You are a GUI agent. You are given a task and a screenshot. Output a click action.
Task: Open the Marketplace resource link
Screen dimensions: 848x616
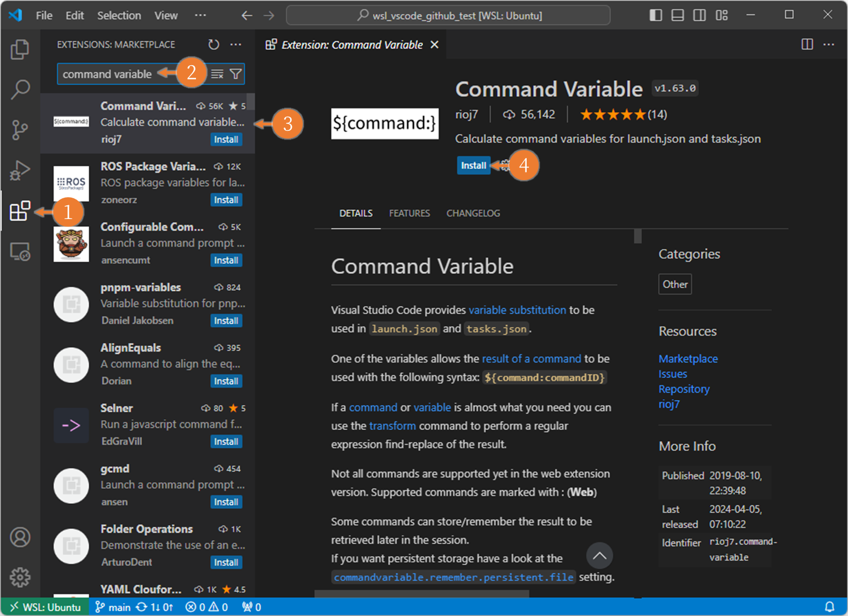click(688, 359)
